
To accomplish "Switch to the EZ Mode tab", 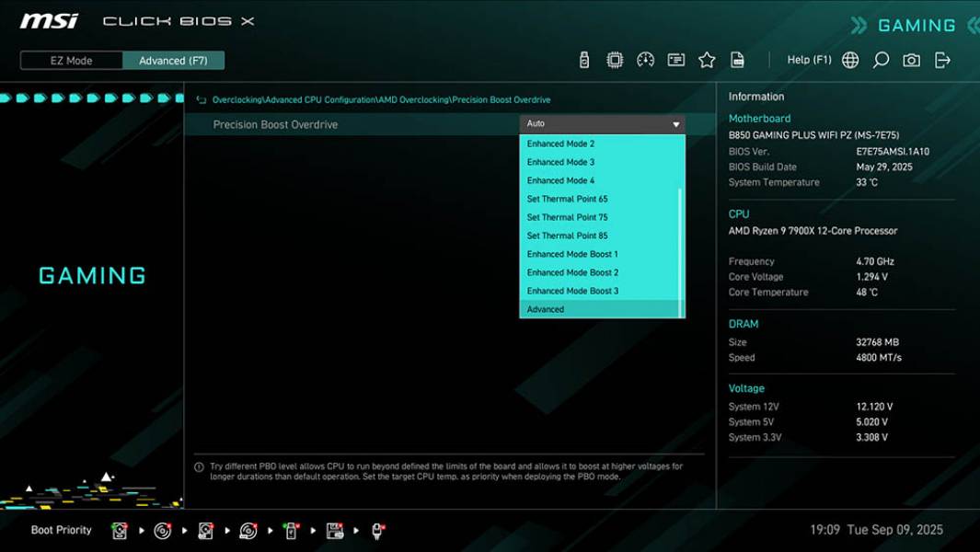I will point(70,60).
